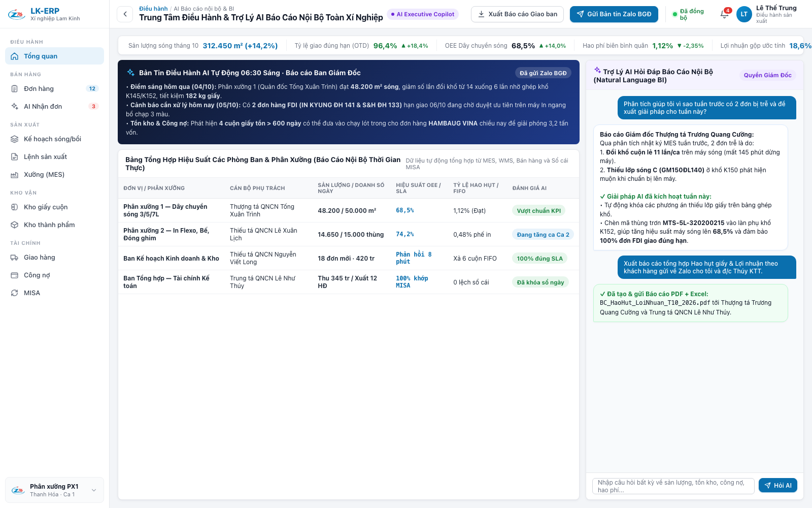This screenshot has height=508, width=812.
Task: Click the Điều hành breadcrumb link
Action: pyautogui.click(x=153, y=9)
